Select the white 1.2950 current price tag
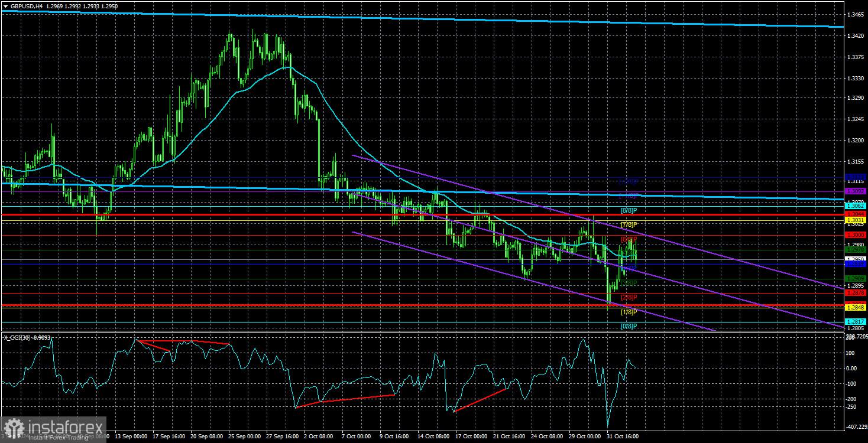Viewport: 868px width, 443px height. (x=856, y=259)
